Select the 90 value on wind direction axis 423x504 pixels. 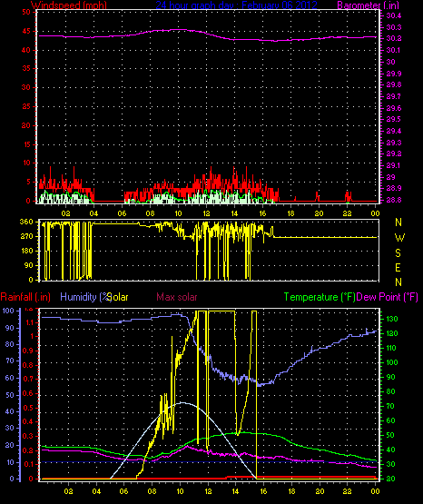pos(29,265)
